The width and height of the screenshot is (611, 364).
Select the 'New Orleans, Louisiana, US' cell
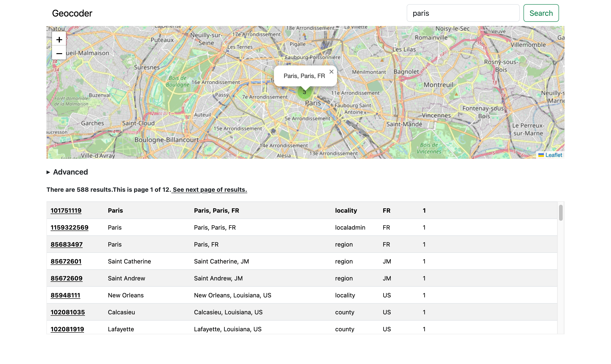pyautogui.click(x=233, y=295)
